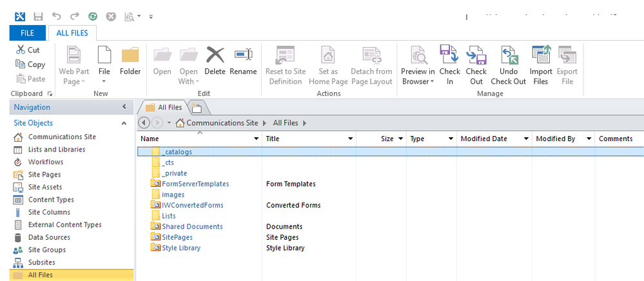
Task: Open the Type column filter dropdown
Action: click(x=451, y=139)
